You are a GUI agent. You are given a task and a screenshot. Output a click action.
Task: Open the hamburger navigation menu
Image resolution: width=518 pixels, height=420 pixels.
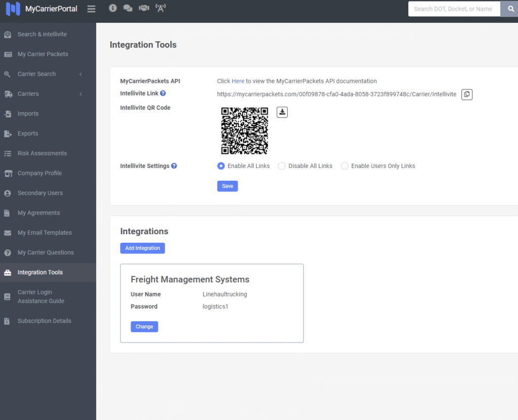[91, 9]
